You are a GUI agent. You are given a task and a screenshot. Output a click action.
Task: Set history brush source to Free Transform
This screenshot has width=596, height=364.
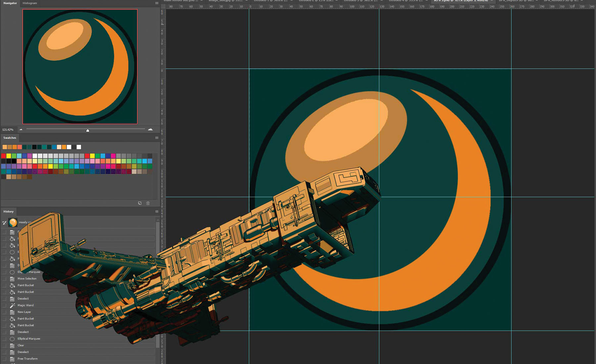point(4,359)
